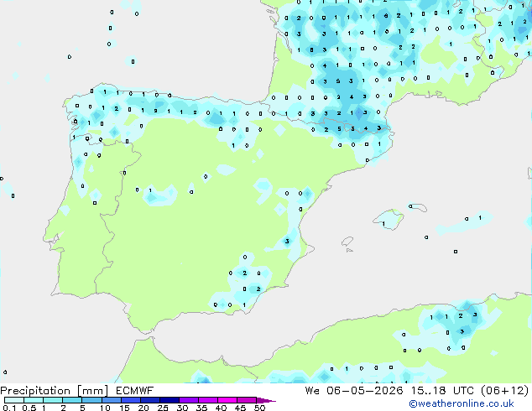Click the '1' value on Mallorca island

[383, 224]
